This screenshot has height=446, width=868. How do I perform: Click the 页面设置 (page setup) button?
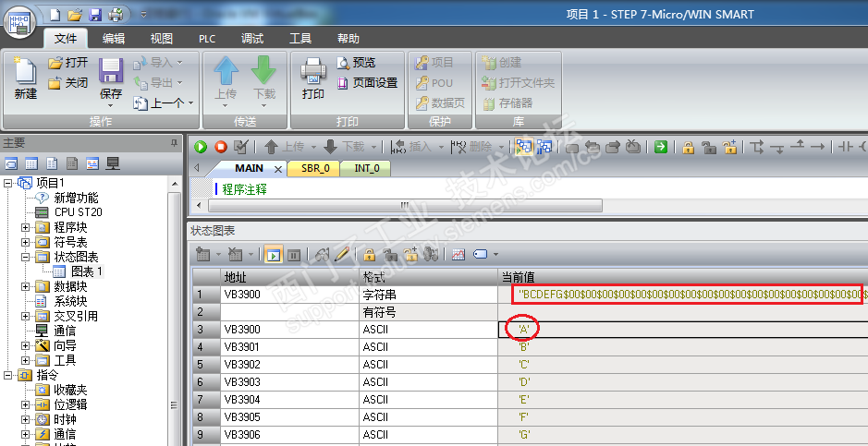(368, 83)
